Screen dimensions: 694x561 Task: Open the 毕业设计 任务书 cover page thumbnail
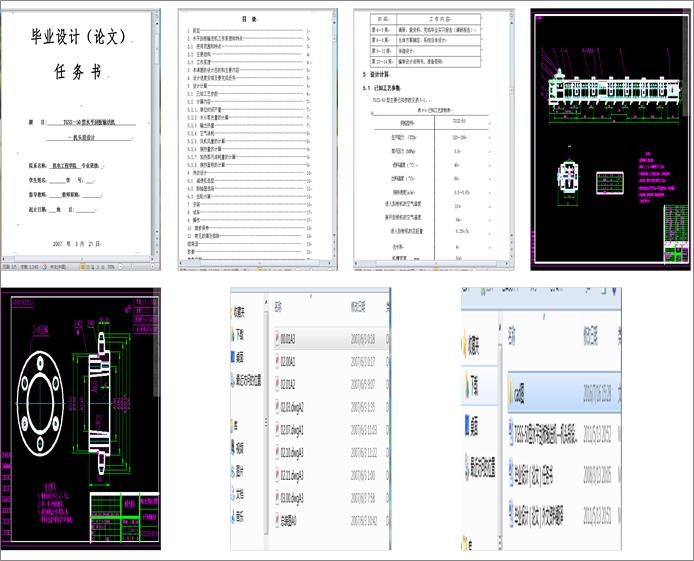click(81, 139)
